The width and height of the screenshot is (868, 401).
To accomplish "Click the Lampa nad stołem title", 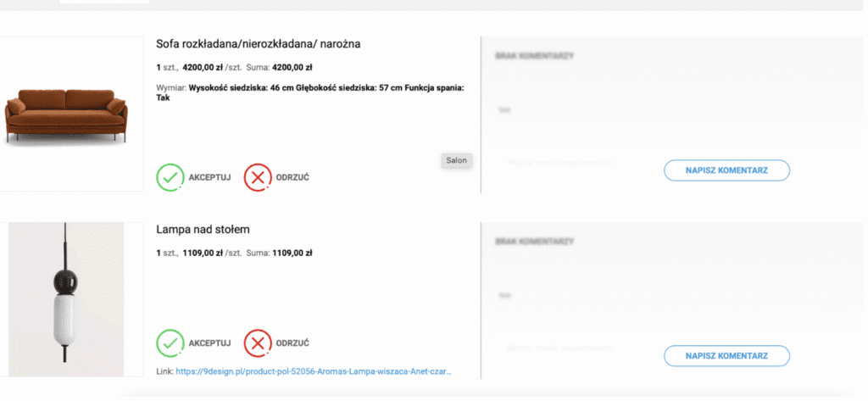I will (x=203, y=229).
